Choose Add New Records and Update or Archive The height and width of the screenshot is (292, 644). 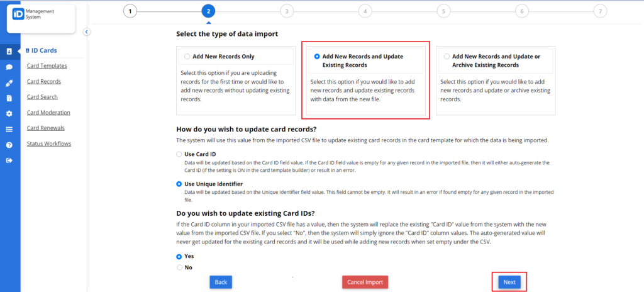click(x=447, y=57)
